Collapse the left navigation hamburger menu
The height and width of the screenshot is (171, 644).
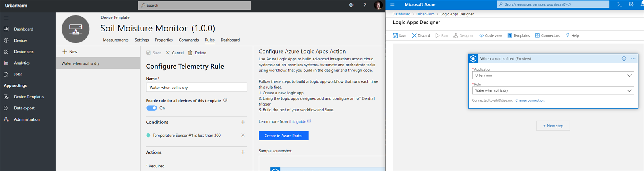[x=6, y=18]
